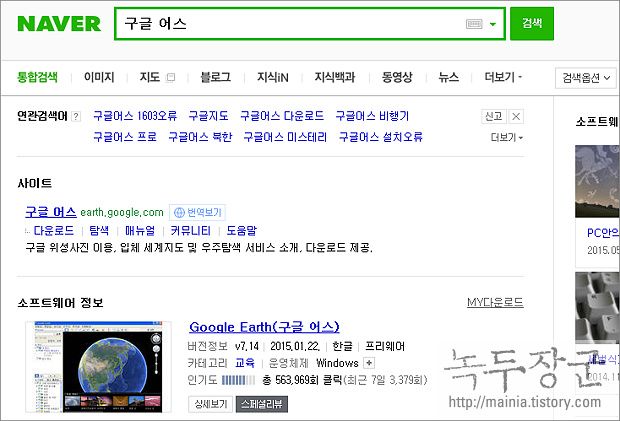The width and height of the screenshot is (620, 421).
Task: Open related search 구글지도
Action: (208, 116)
